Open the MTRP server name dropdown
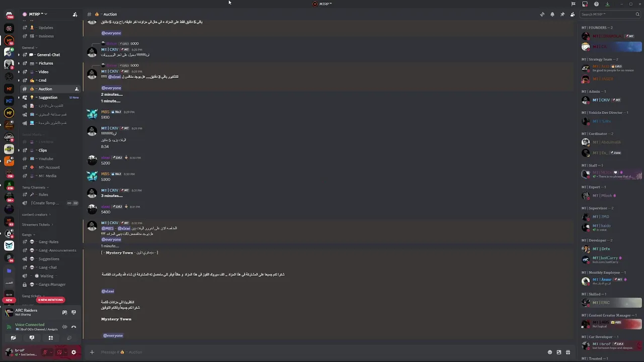This screenshot has height=362, width=644. [35, 14]
